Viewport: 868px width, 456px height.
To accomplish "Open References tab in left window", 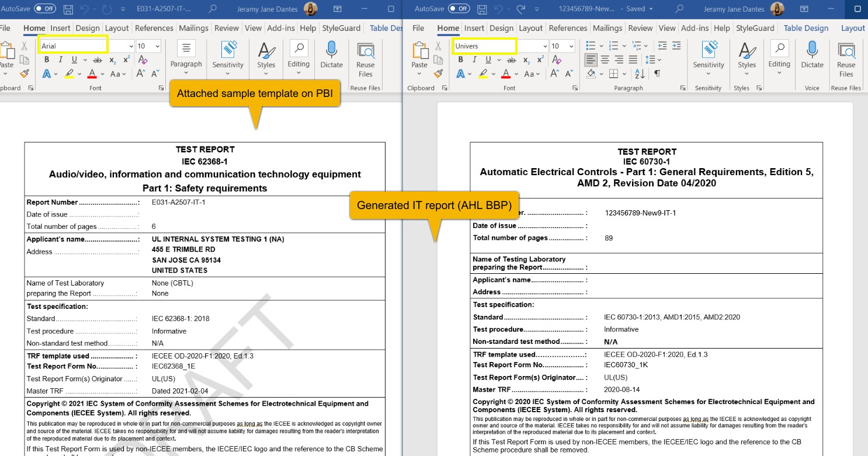I will pos(154,28).
